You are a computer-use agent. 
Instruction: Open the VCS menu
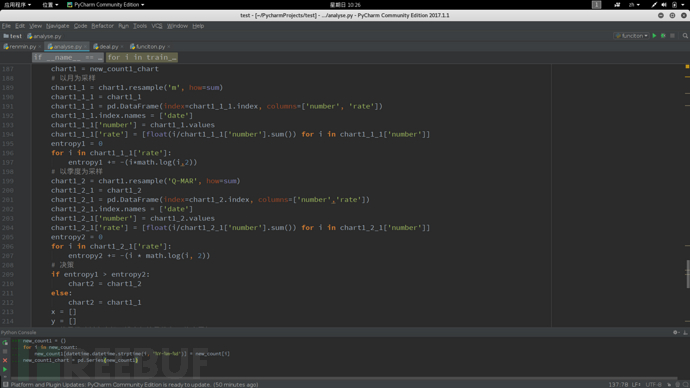[157, 26]
